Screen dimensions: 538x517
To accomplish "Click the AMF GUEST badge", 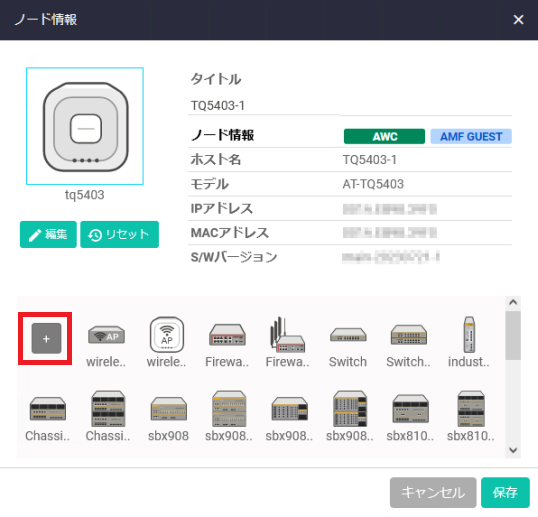I will point(471,137).
